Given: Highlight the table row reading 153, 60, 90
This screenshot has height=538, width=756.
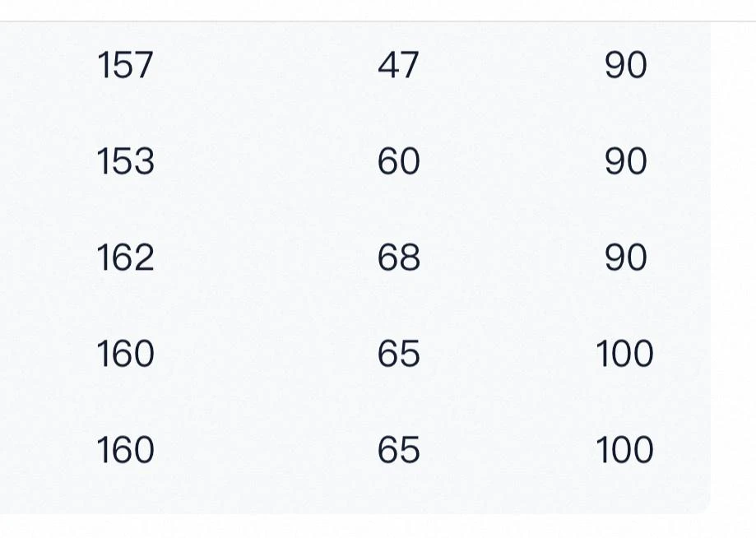Looking at the screenshot, I should [263, 161].
